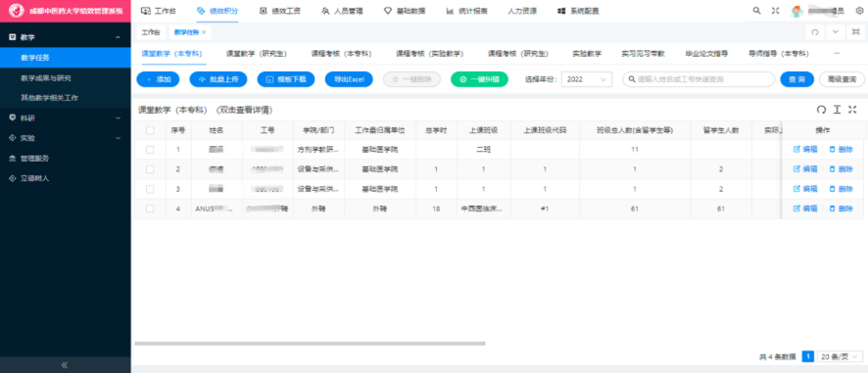Screen dimensions: 868x373
Task: Open the 人力资源 top menu
Action: tap(522, 11)
